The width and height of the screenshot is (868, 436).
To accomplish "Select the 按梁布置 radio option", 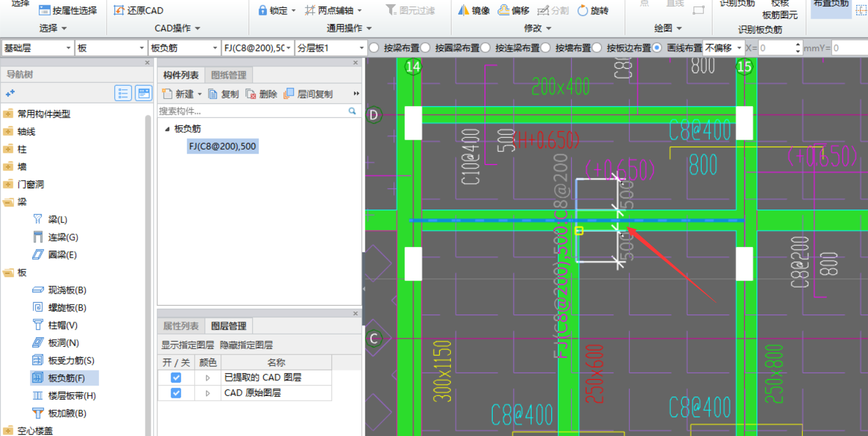I will click(374, 48).
